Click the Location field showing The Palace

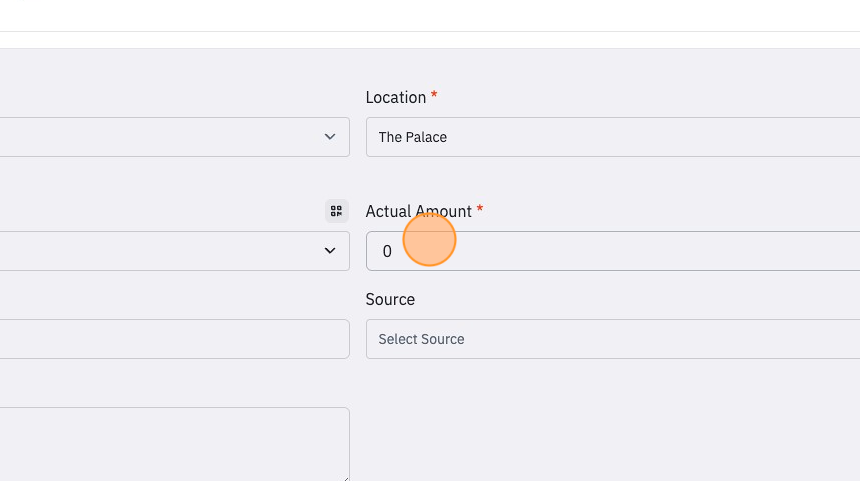pyautogui.click(x=613, y=137)
